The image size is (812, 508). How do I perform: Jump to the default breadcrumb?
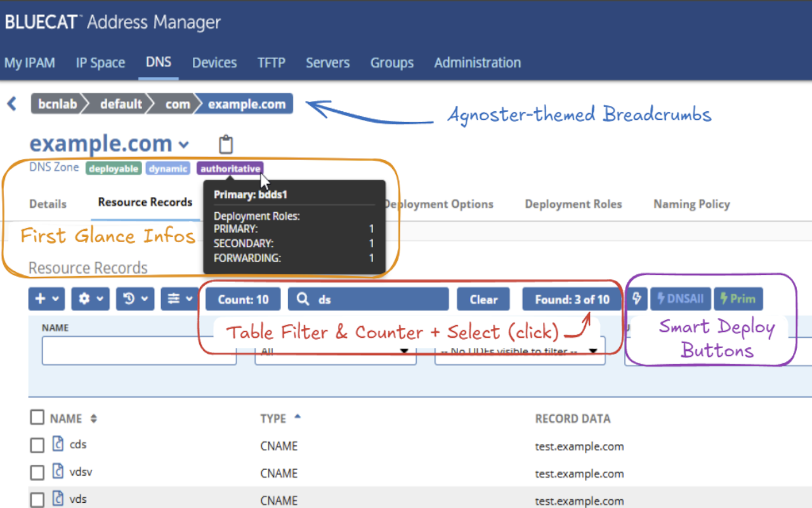pos(121,104)
